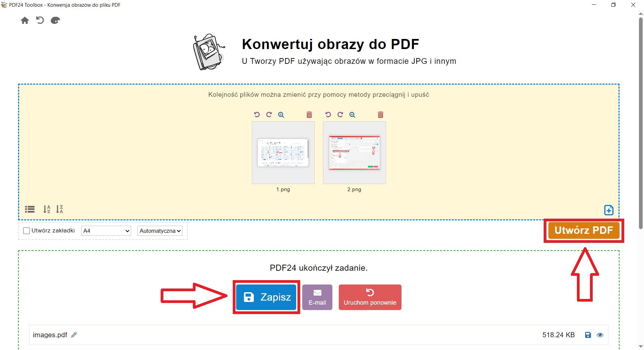Save images.pdf using the small disk icon
Image resolution: width=644 pixels, height=350 pixels.
pyautogui.click(x=588, y=335)
